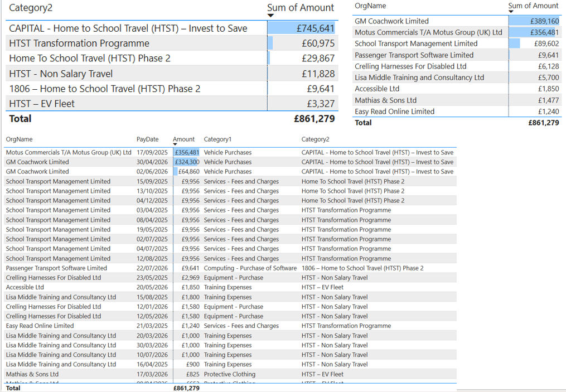Click the £89,602 amount cell
The height and width of the screenshot is (392, 566).
click(546, 43)
